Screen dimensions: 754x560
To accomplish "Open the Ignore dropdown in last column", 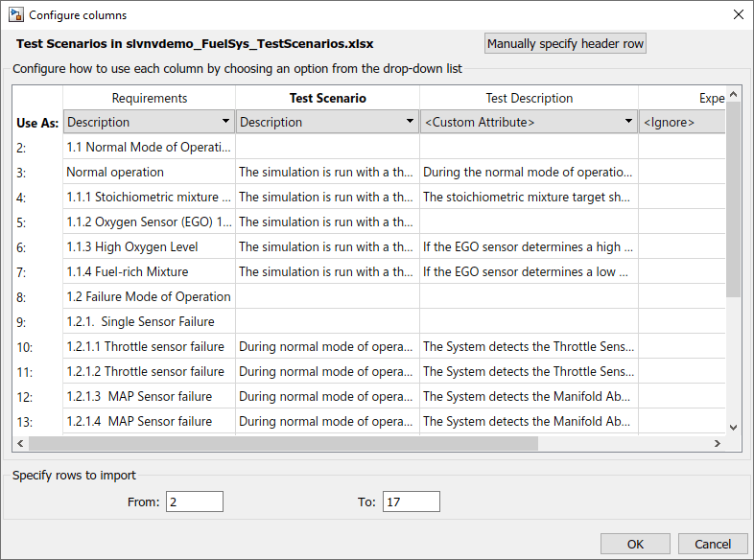I will (681, 122).
